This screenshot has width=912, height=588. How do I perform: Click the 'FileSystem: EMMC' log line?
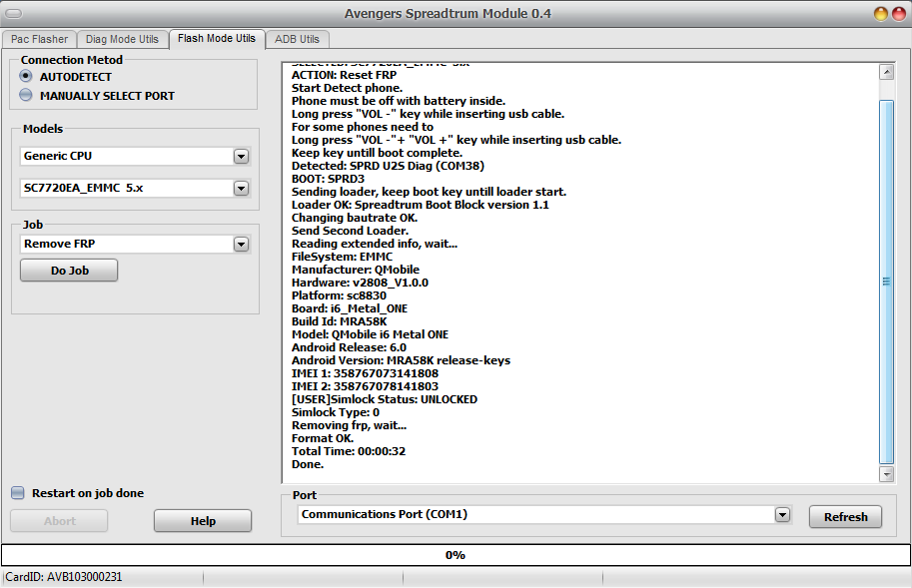[x=342, y=257]
